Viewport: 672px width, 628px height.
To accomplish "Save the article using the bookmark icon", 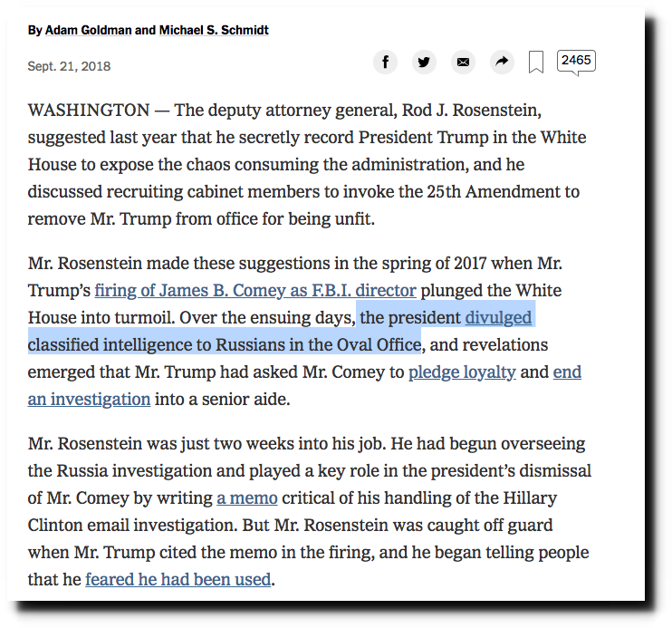I will [536, 63].
